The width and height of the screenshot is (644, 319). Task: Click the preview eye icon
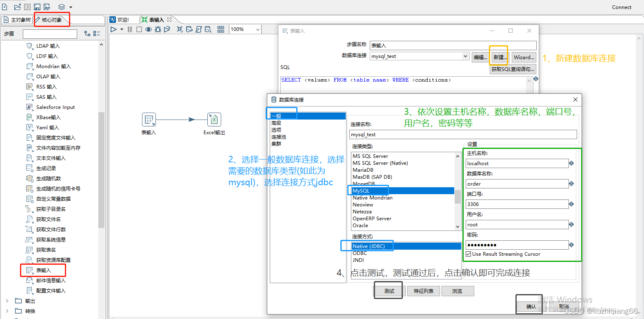[149, 29]
